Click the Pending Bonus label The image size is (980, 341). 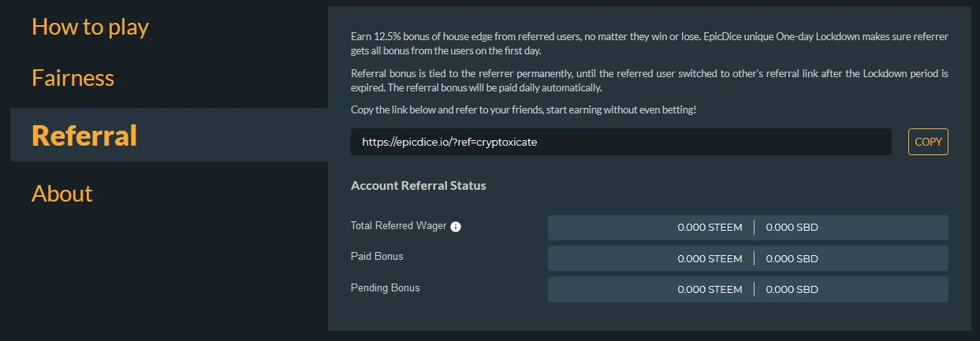(385, 287)
